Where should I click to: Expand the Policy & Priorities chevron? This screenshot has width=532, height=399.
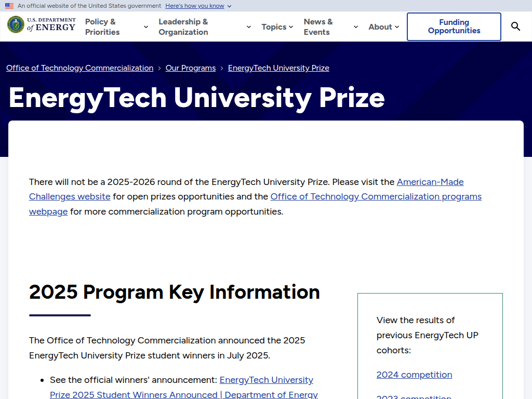pyautogui.click(x=146, y=27)
